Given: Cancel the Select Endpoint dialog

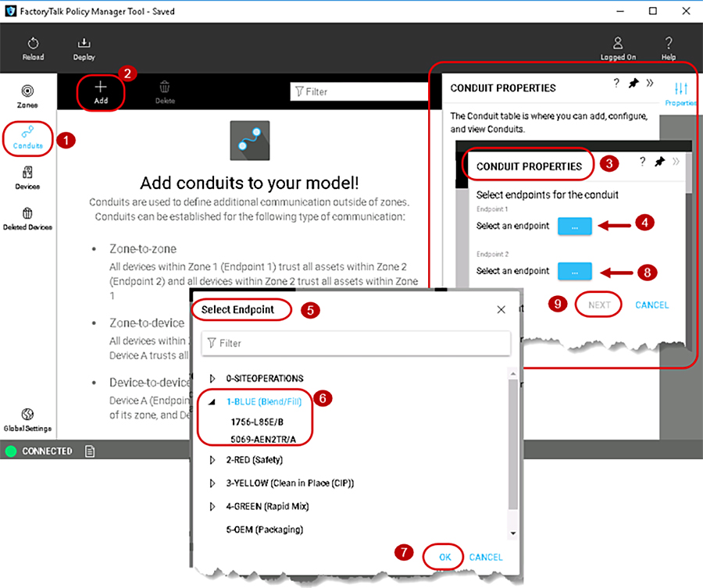Looking at the screenshot, I should [486, 557].
